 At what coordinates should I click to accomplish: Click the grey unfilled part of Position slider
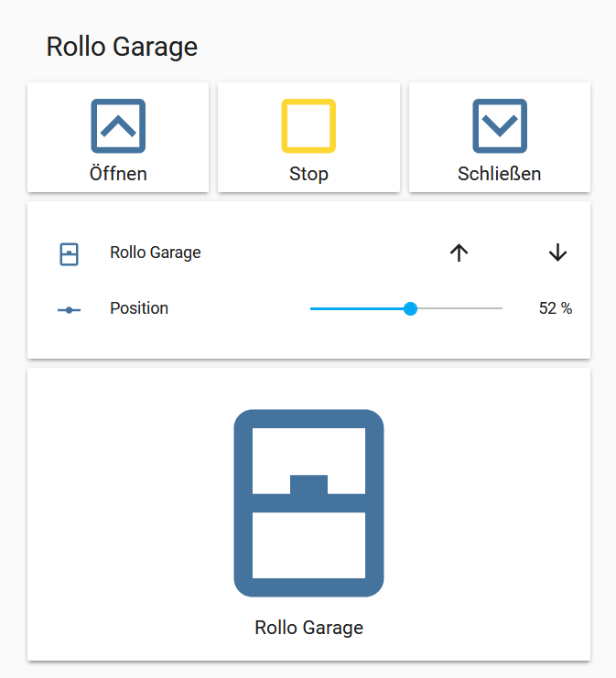point(462,309)
